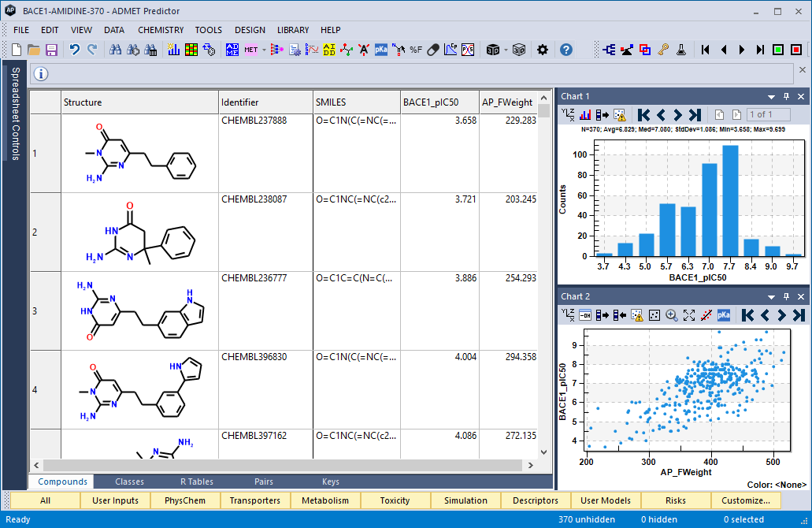Open the DESIGN menu

coord(250,30)
